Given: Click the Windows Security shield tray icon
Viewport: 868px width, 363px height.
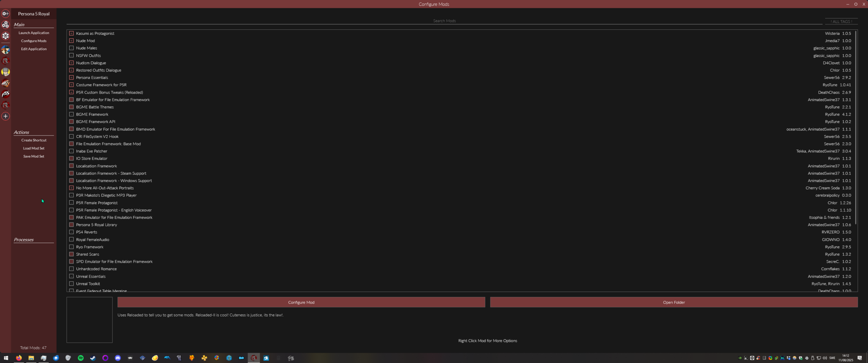Looking at the screenshot, I should (801, 358).
